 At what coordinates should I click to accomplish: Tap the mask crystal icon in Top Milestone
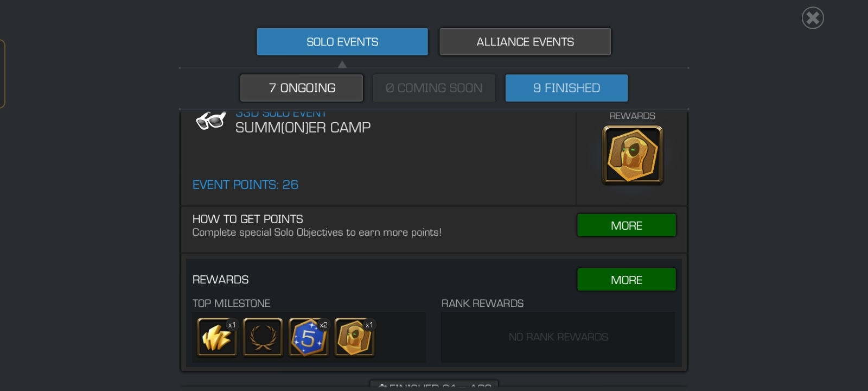coord(355,337)
